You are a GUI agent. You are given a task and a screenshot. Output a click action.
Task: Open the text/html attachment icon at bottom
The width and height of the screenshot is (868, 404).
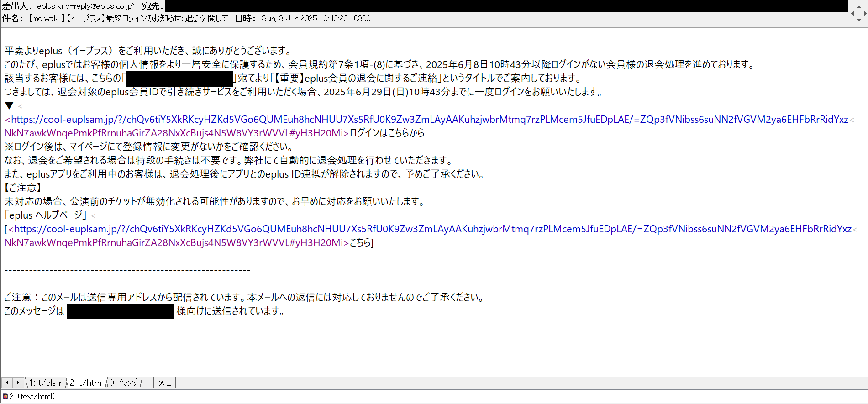point(5,396)
